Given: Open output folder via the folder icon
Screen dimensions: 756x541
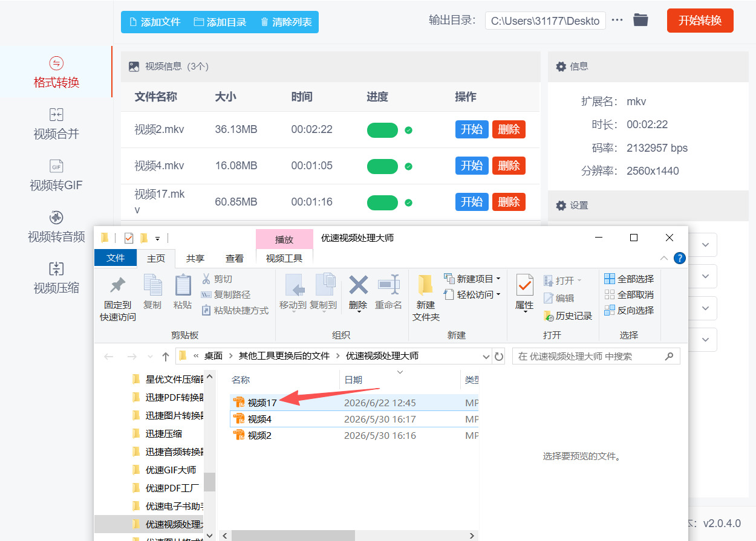Looking at the screenshot, I should coord(640,20).
